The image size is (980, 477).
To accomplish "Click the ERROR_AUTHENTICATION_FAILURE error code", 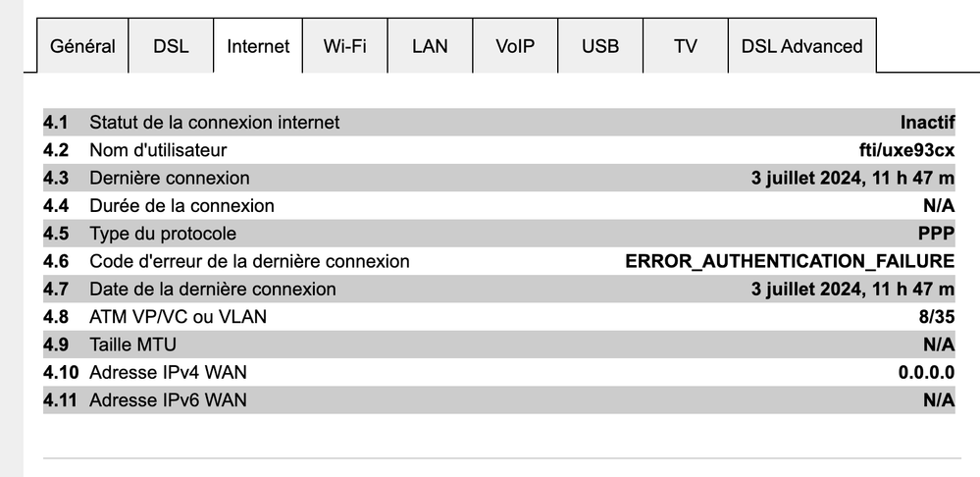I will (790, 261).
